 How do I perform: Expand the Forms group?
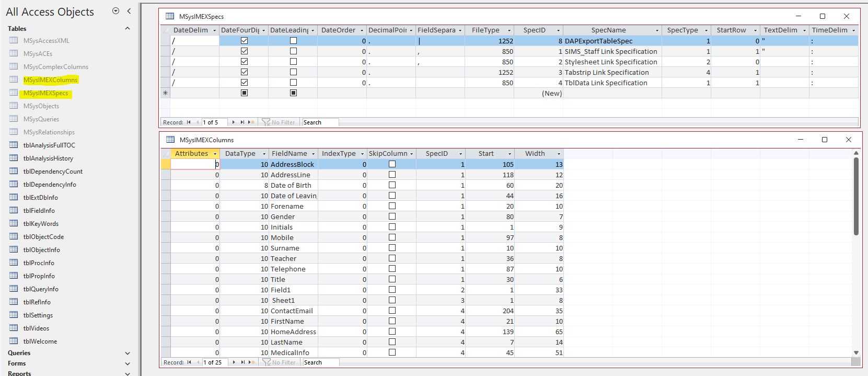click(x=128, y=363)
